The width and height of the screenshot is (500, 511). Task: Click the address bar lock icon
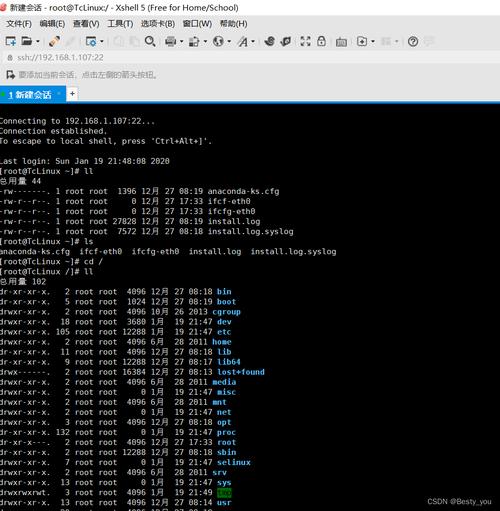(10, 58)
